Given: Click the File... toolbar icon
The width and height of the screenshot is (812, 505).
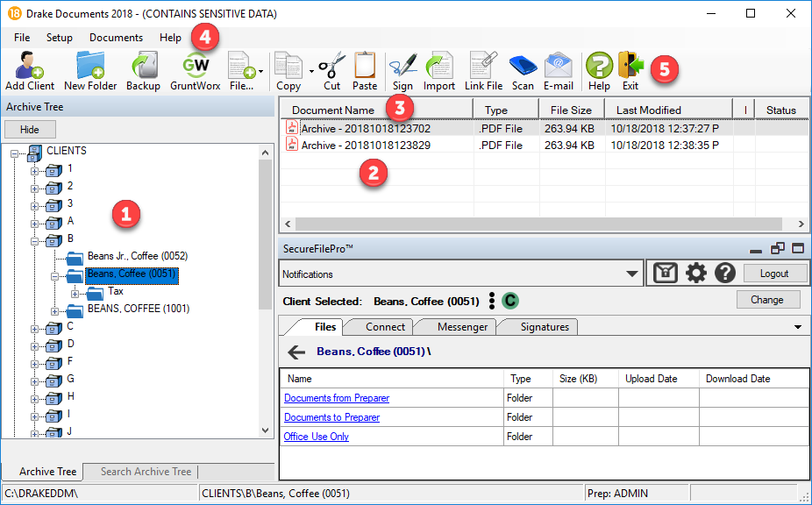Looking at the screenshot, I should [x=242, y=71].
